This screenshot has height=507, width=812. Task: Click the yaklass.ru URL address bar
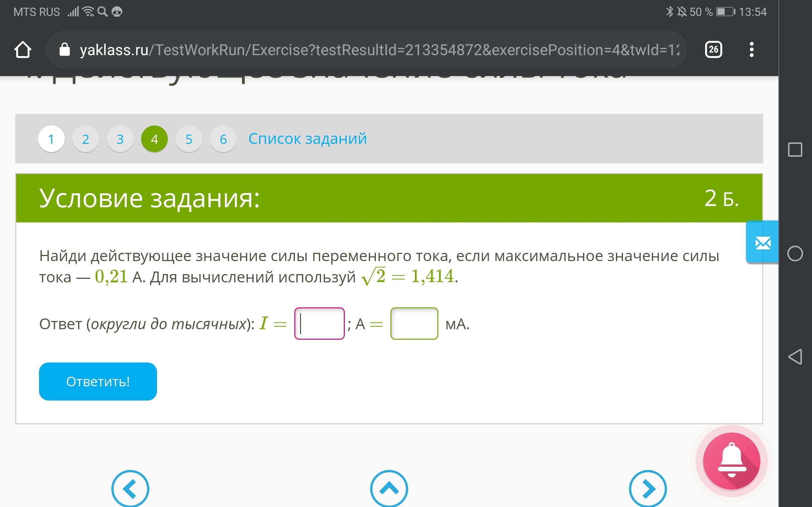(x=379, y=50)
